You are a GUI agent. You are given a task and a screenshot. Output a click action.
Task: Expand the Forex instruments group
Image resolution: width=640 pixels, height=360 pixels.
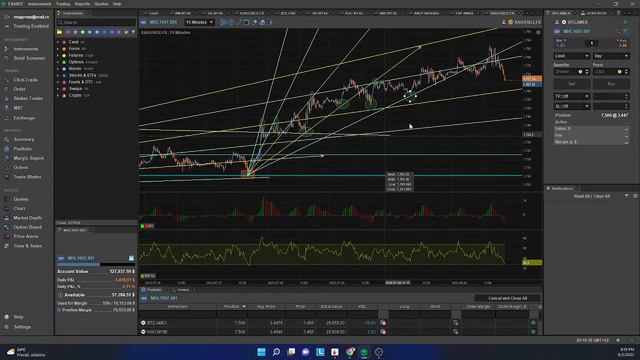[x=58, y=49]
